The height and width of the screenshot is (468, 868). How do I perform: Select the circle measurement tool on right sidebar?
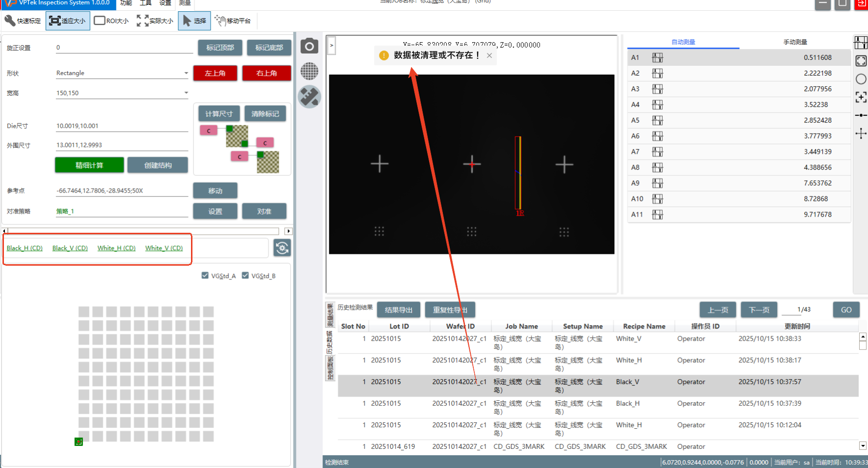861,79
